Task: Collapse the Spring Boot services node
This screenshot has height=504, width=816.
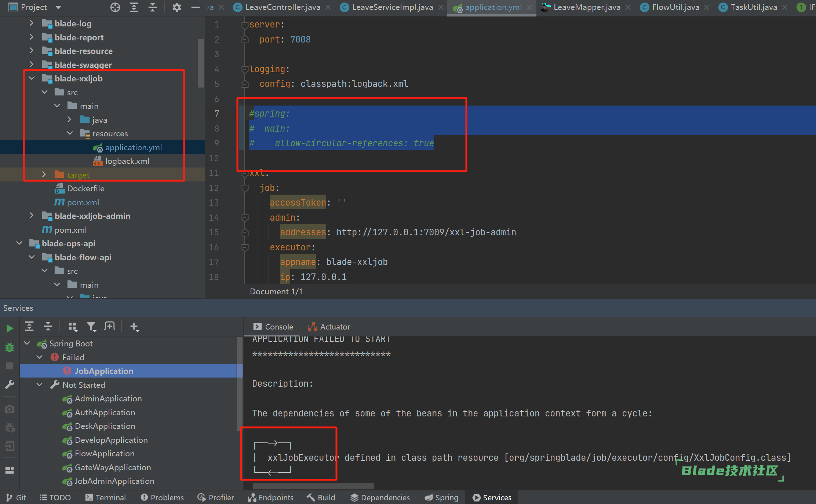Action: point(27,343)
